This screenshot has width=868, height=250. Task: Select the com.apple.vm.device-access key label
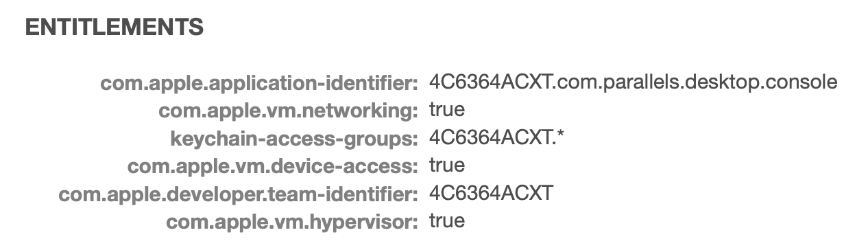[x=273, y=167]
